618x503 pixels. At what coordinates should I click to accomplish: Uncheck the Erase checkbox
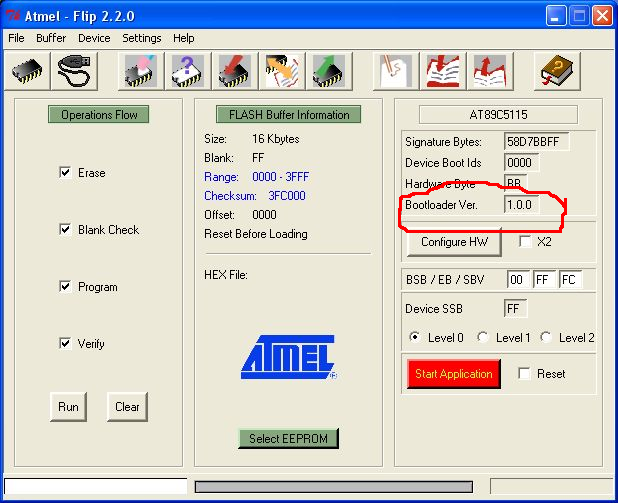(x=65, y=172)
